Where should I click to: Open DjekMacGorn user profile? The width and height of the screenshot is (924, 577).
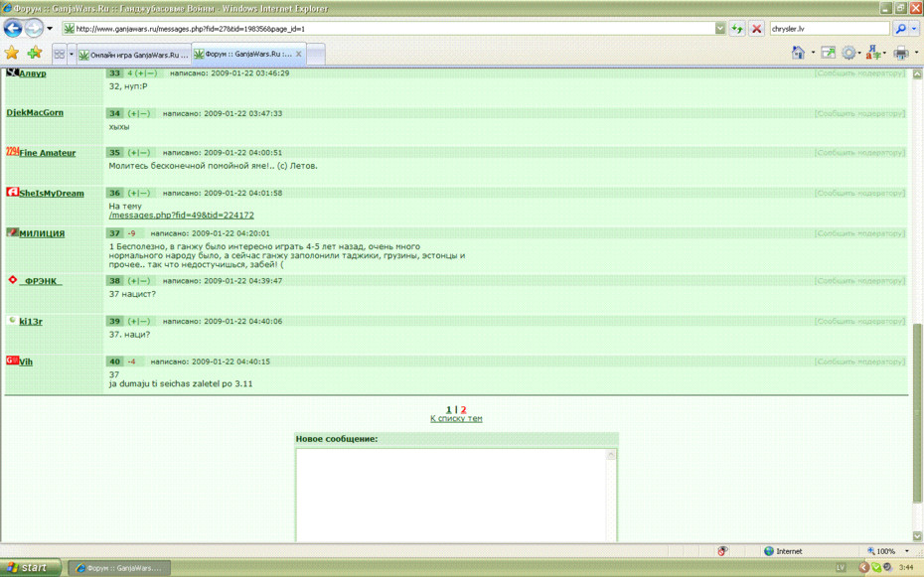[35, 112]
